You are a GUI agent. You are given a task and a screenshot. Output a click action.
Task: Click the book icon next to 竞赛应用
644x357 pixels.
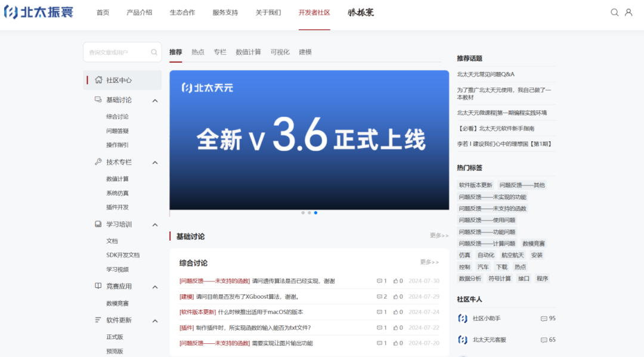(x=98, y=286)
